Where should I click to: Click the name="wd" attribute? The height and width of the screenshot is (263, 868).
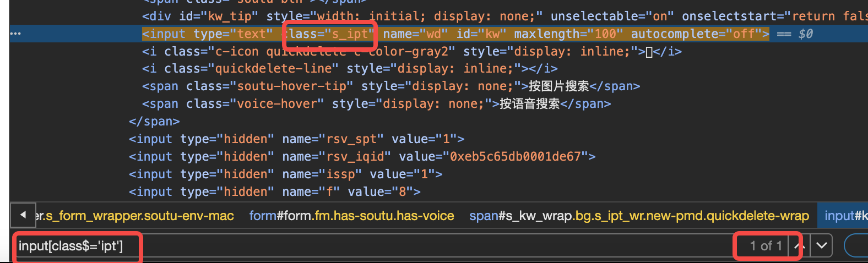pyautogui.click(x=416, y=34)
